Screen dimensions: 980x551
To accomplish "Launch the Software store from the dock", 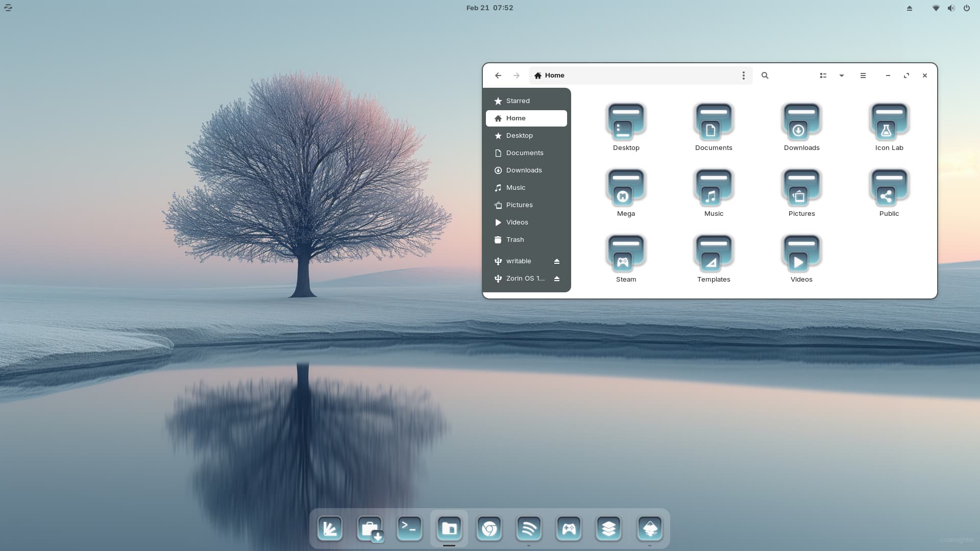I will (370, 529).
